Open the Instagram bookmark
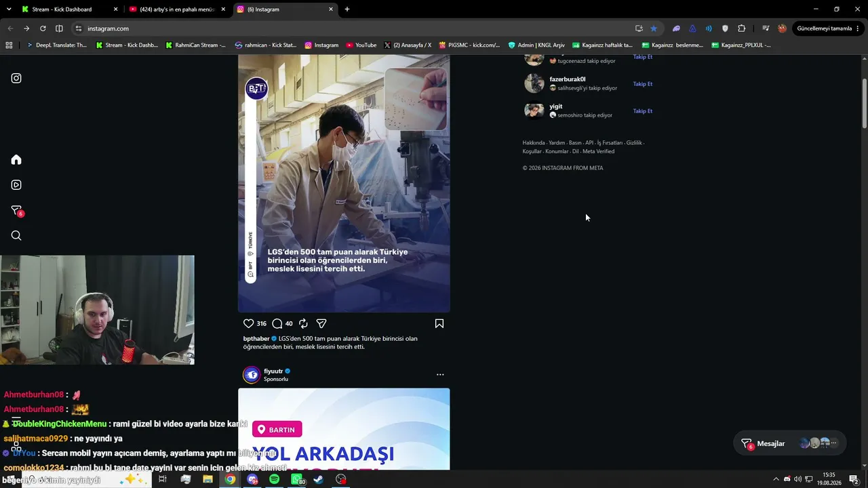The width and height of the screenshot is (868, 488). pos(321,45)
